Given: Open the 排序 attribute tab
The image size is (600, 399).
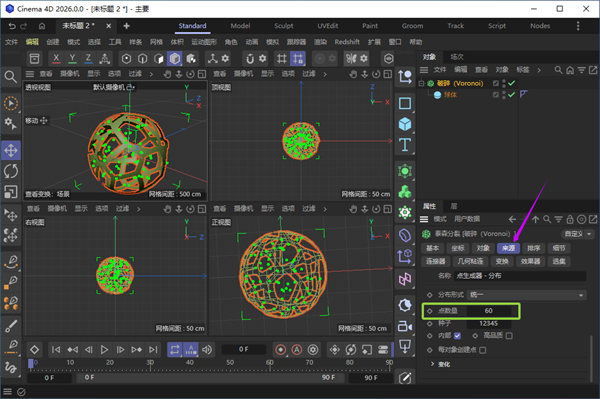Looking at the screenshot, I should pos(533,248).
